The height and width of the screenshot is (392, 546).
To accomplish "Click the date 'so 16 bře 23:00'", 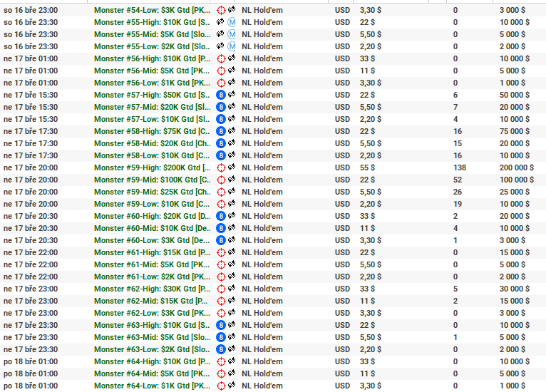I will (x=31, y=11).
